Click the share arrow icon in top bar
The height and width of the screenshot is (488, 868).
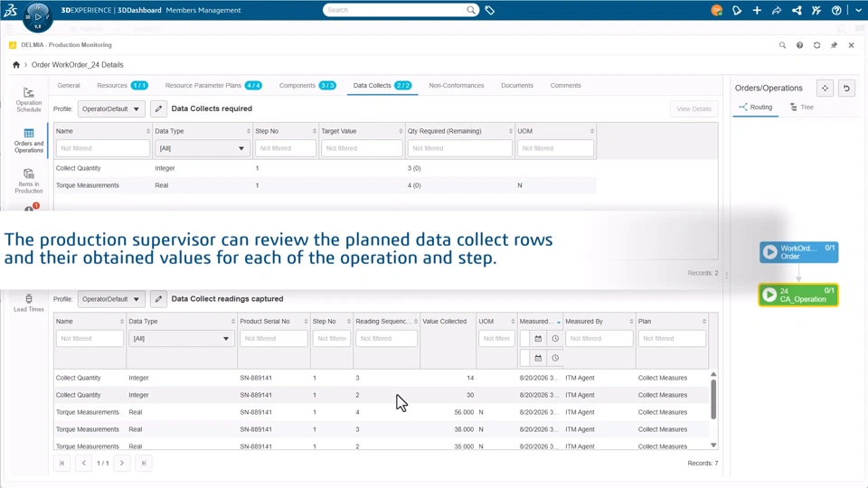coord(777,10)
